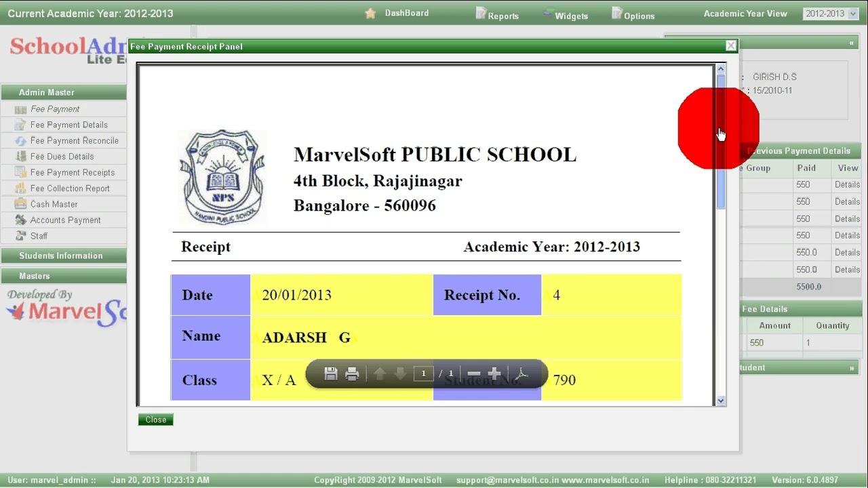This screenshot has height=488, width=868.
Task: Click the Fee Dues Details sidebar icon
Action: [20, 157]
